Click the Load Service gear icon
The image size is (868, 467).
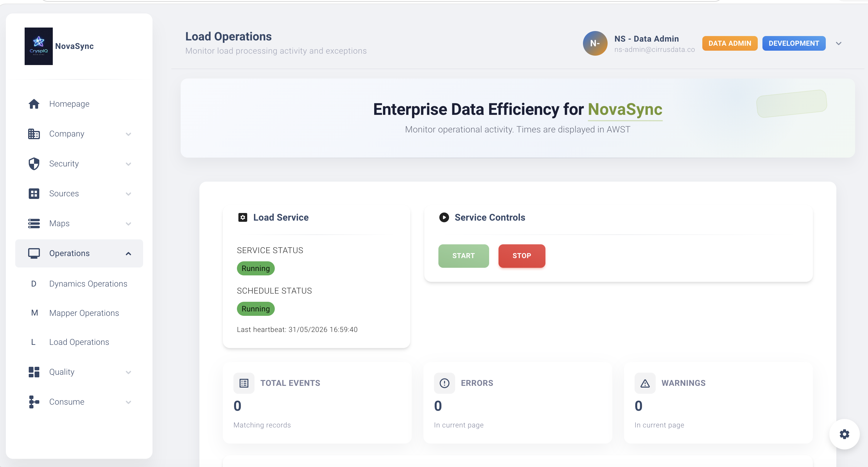point(243,217)
